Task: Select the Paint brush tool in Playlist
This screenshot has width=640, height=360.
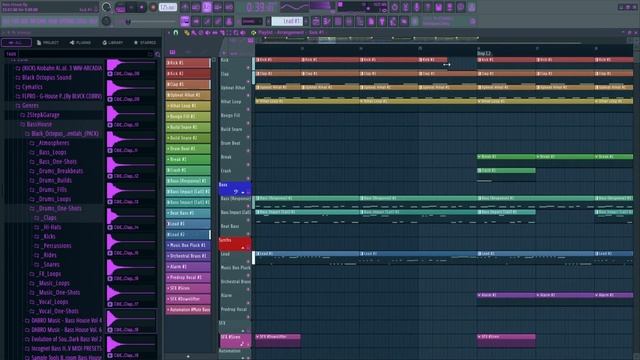Action: pyautogui.click(x=194, y=33)
